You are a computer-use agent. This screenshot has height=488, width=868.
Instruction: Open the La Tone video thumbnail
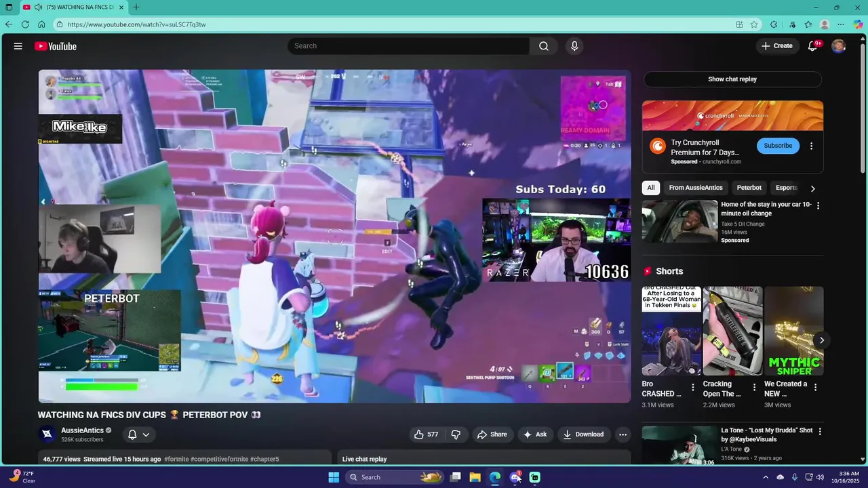click(x=679, y=445)
